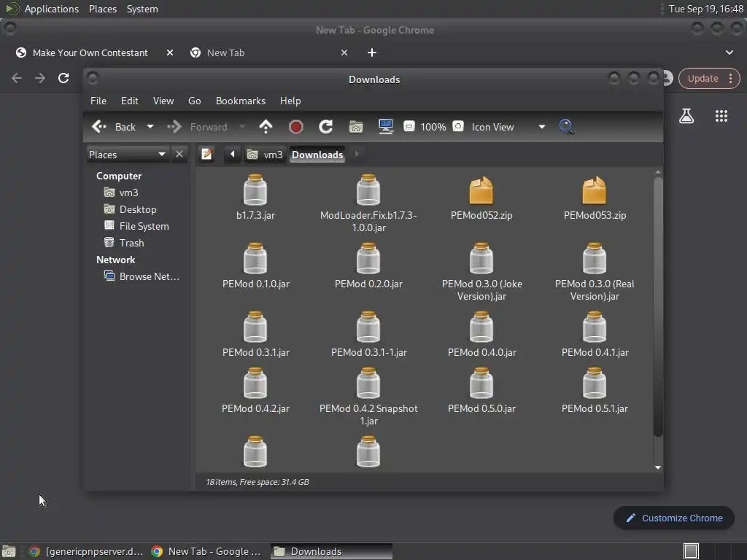Viewport: 747px width, 560px height.
Task: Click the Customize Chrome button
Action: (673, 518)
